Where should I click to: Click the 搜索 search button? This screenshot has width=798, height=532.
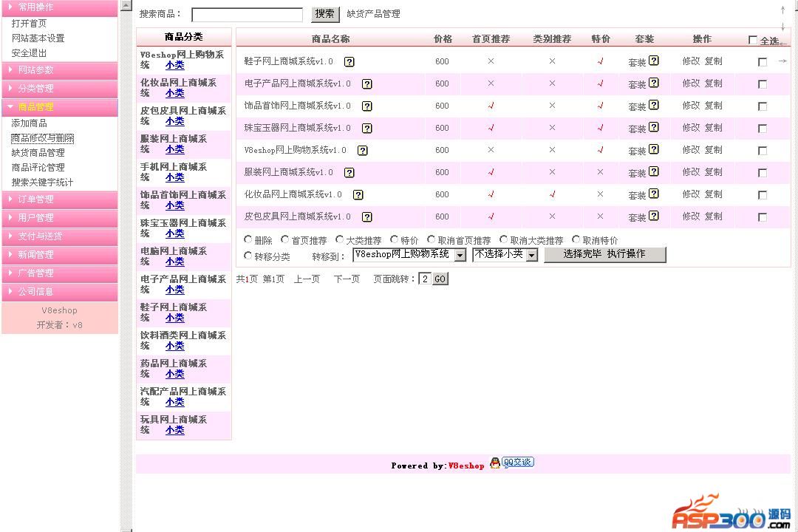324,14
